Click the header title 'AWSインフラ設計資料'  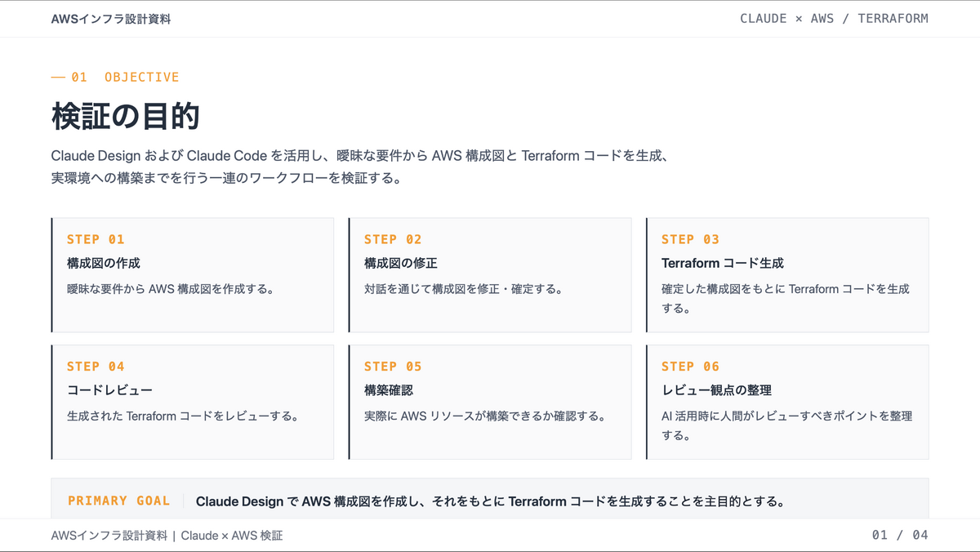coord(111,19)
